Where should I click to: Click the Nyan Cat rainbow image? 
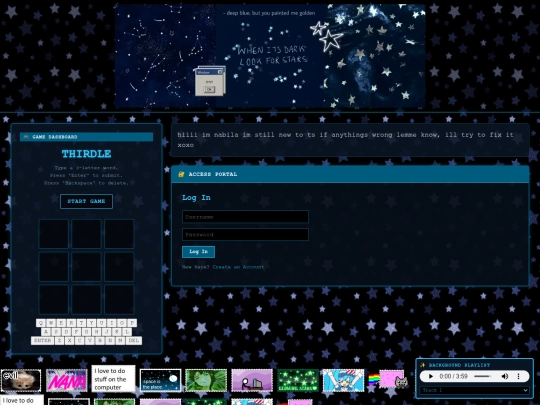coord(388,379)
